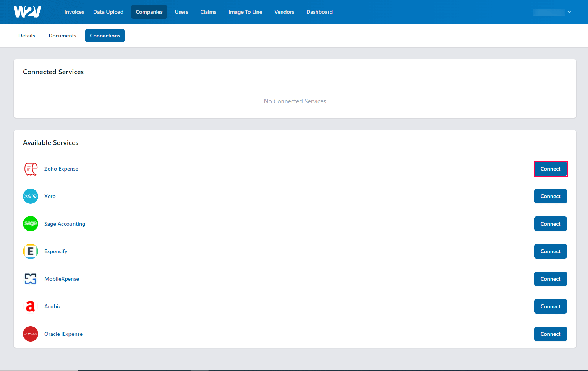Switch to the Documents tab
The width and height of the screenshot is (588, 371).
click(62, 35)
